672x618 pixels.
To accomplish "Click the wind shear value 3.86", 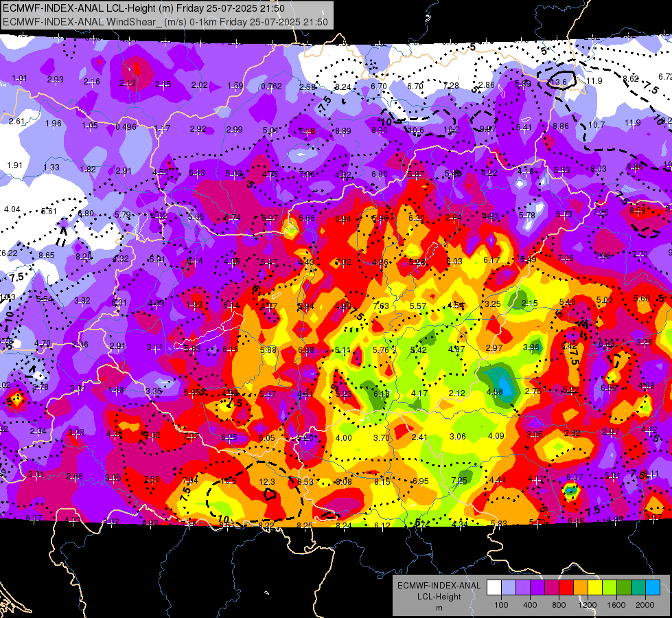I will [x=531, y=347].
